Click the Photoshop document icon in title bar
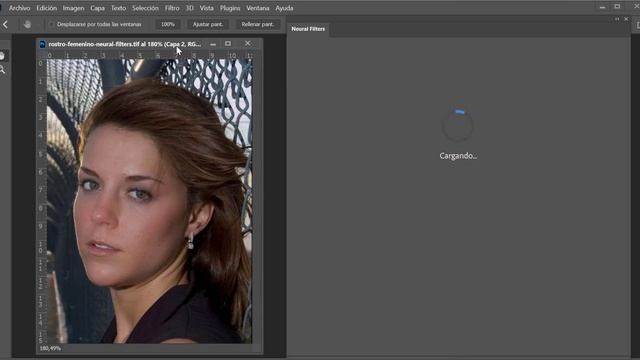This screenshot has width=640, height=360. click(42, 44)
